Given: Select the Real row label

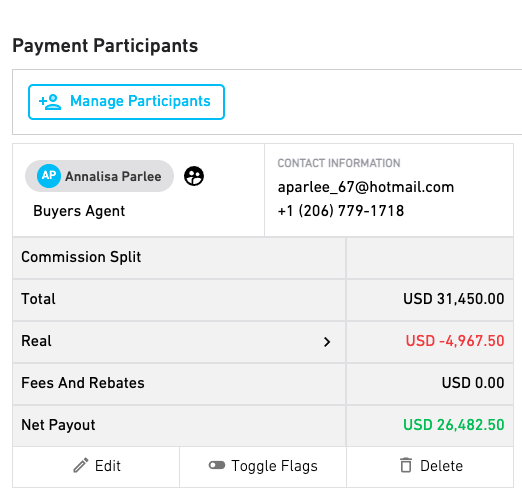Looking at the screenshot, I should pos(36,341).
